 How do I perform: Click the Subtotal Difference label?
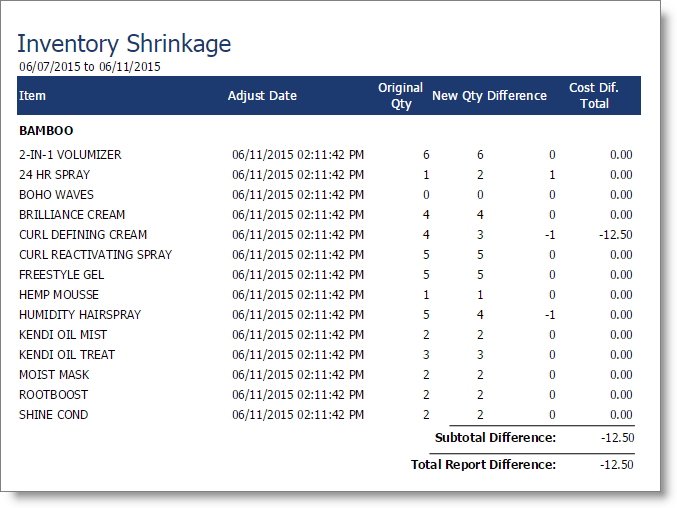pos(495,438)
